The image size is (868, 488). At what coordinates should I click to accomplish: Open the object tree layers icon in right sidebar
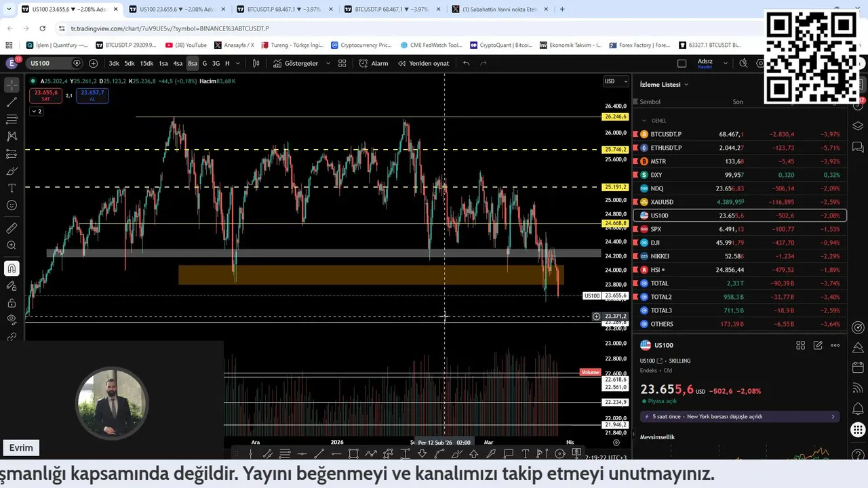(x=858, y=126)
